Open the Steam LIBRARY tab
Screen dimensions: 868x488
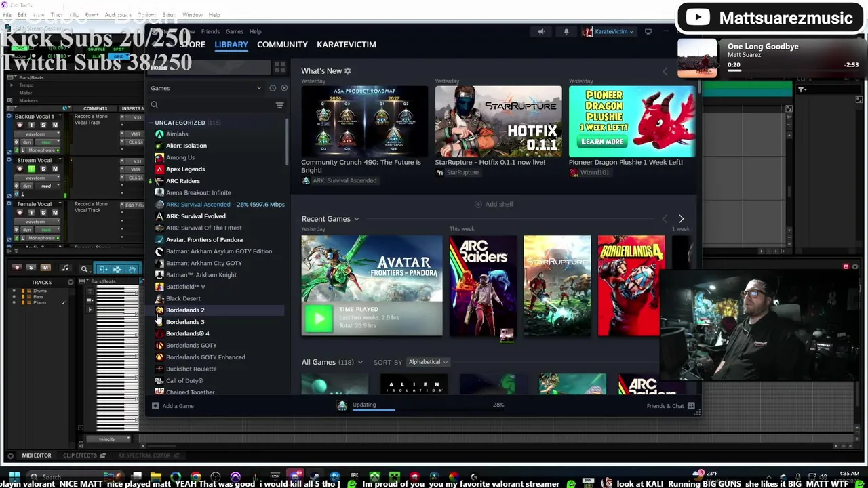(x=231, y=45)
